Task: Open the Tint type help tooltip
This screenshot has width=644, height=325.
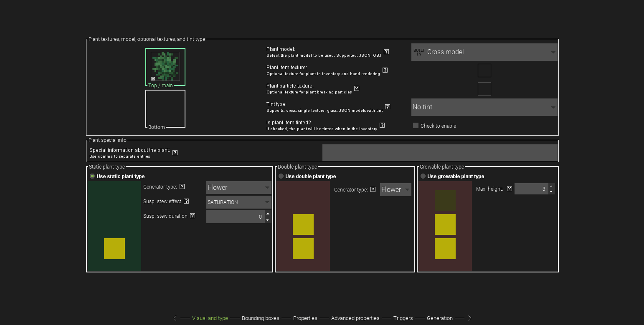Action: [x=387, y=107]
